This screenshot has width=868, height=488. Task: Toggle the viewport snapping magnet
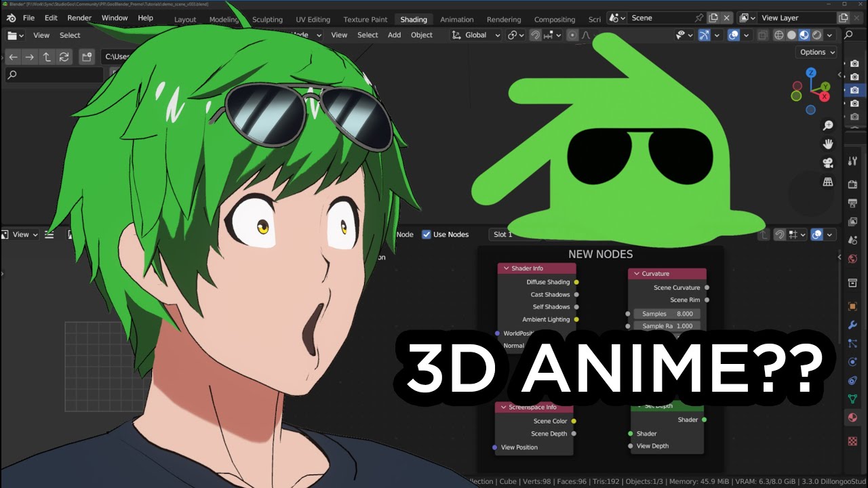(535, 35)
